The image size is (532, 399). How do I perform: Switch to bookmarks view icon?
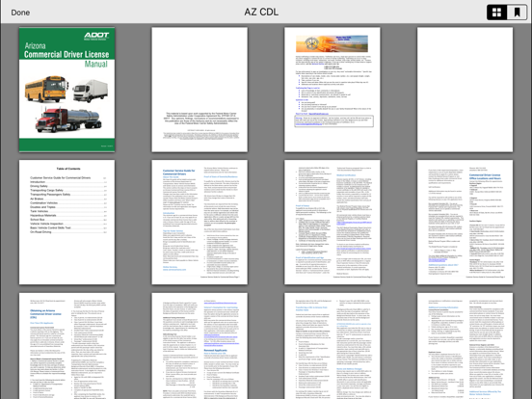point(517,13)
